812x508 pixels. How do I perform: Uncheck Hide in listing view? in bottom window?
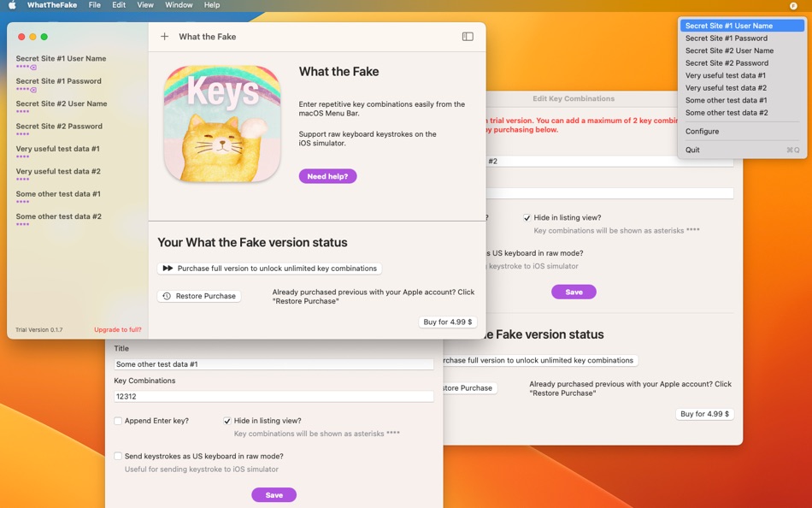pyautogui.click(x=227, y=421)
